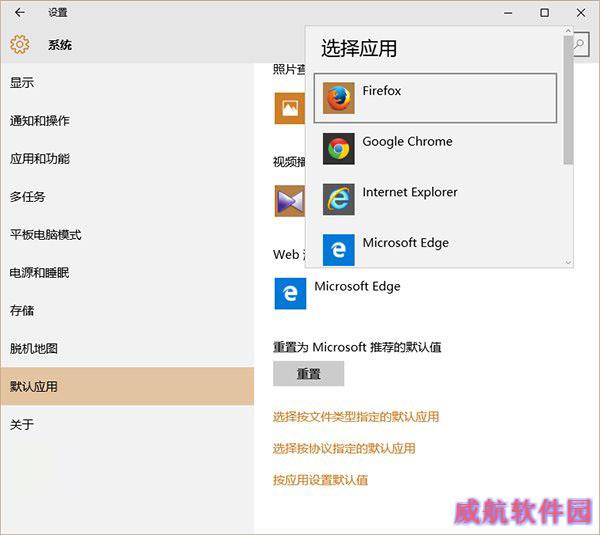Screen dimensions: 600x535
Task: Click the scroll up arrow in the app chooser
Action: pyautogui.click(x=568, y=31)
